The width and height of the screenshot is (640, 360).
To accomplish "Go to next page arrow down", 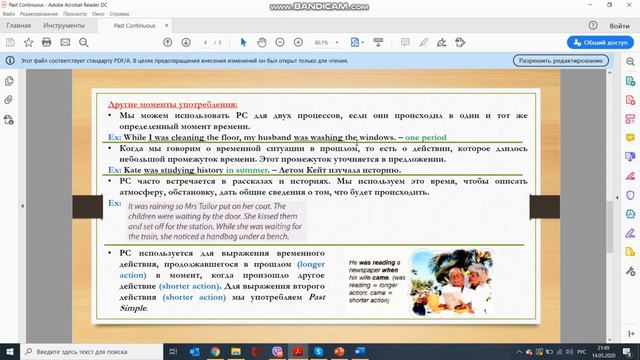I will (x=186, y=42).
